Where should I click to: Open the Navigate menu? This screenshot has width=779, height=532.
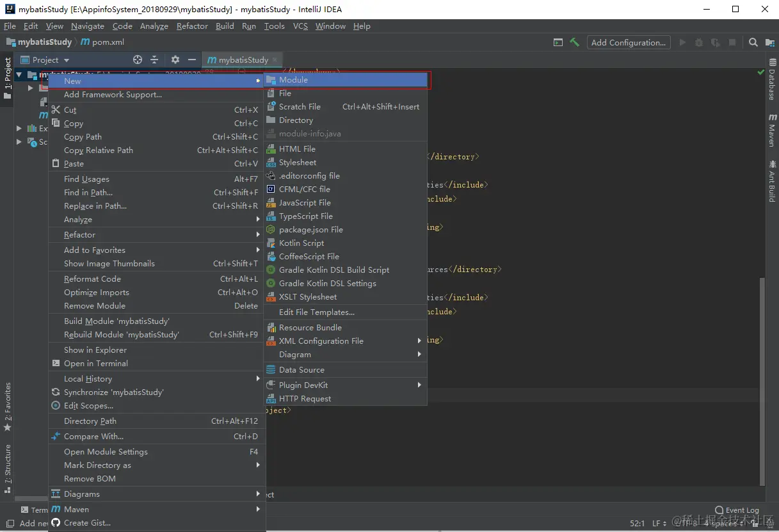point(88,26)
